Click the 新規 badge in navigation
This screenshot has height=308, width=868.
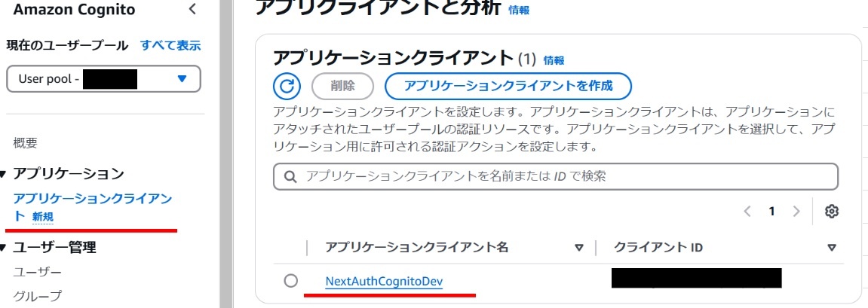tap(43, 217)
